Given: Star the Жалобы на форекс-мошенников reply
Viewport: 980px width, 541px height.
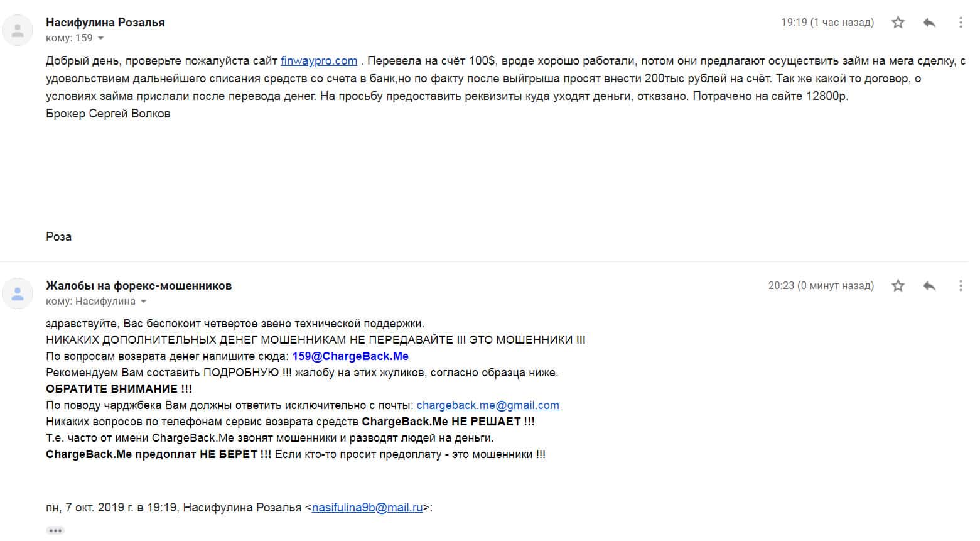Looking at the screenshot, I should 898,286.
